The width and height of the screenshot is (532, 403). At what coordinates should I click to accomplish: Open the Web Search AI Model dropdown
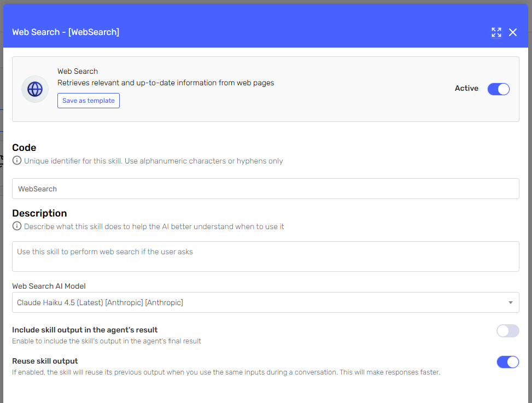265,302
